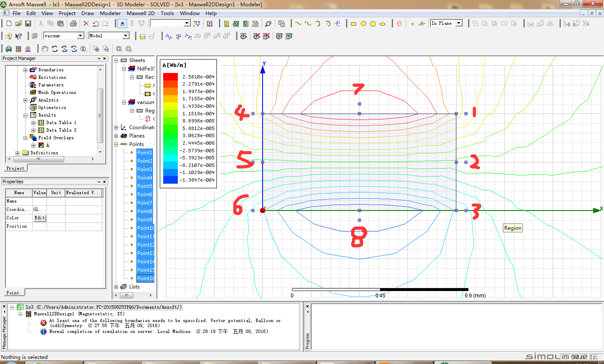Open the Modeler menu
Viewport: 604px width, 364px height.
click(110, 13)
